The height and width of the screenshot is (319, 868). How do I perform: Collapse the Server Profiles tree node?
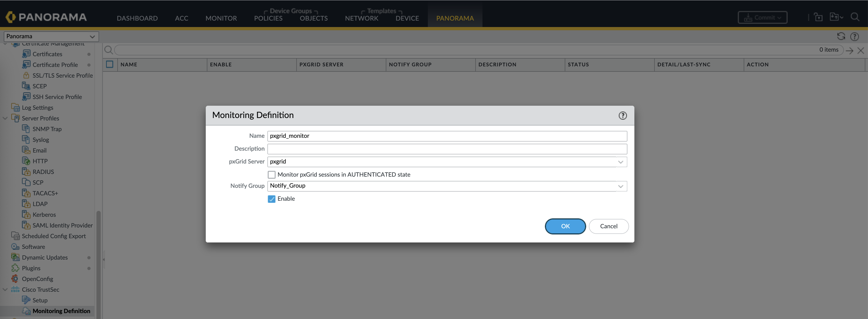[x=5, y=118]
